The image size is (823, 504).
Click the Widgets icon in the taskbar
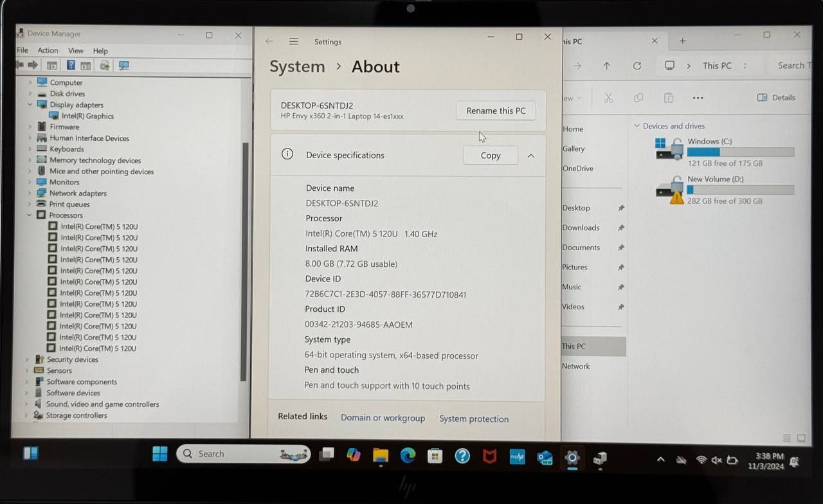(31, 453)
